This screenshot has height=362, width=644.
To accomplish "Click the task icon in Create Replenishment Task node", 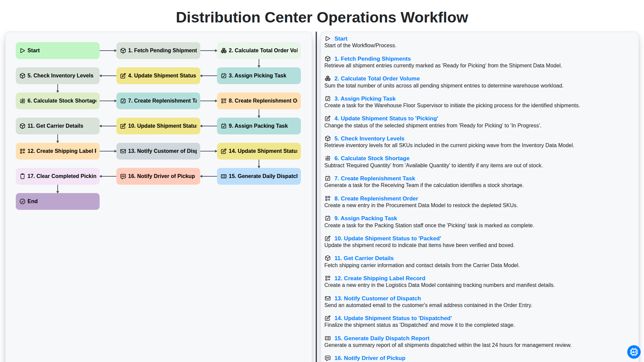I will 123,101.
